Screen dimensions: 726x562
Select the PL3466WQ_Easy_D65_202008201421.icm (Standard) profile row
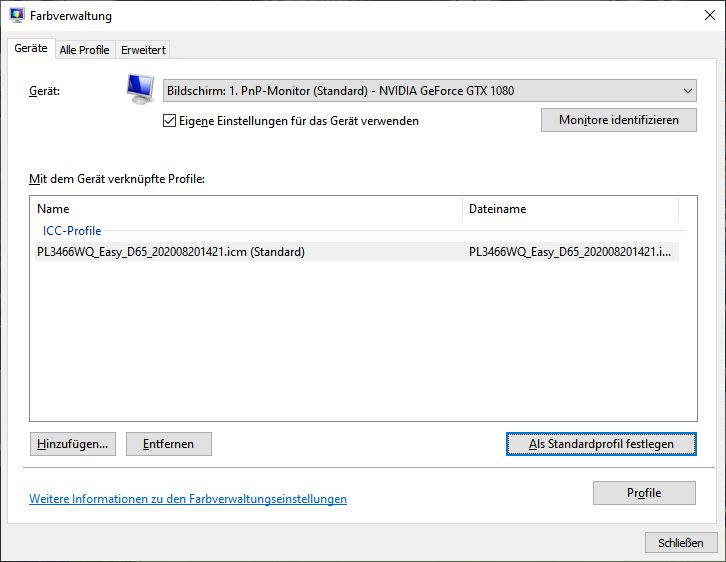click(x=357, y=252)
